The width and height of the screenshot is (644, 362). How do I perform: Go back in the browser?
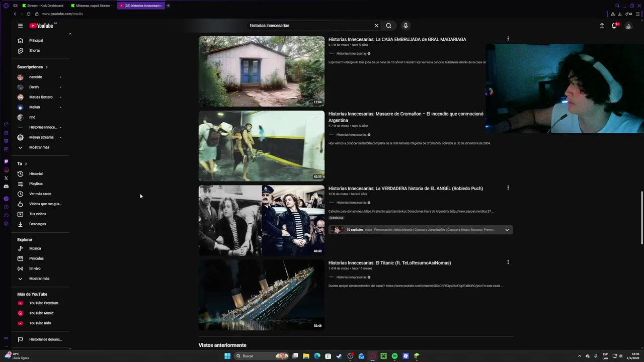click(15, 14)
